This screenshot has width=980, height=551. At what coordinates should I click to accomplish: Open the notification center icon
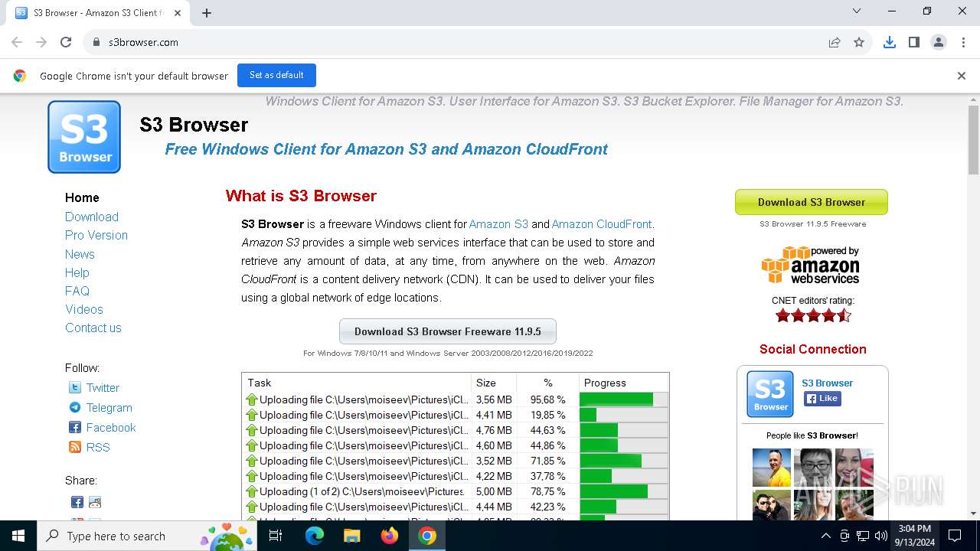point(955,536)
